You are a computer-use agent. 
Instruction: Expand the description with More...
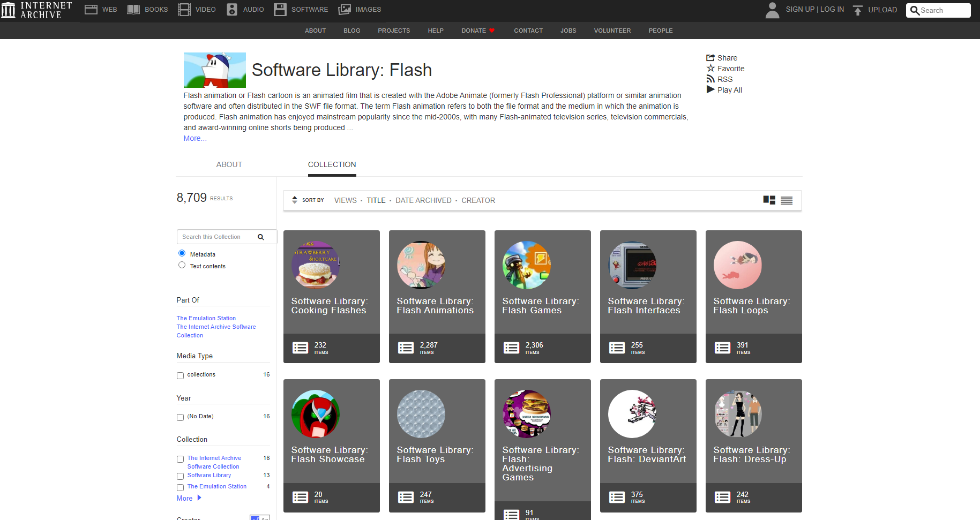(x=195, y=138)
